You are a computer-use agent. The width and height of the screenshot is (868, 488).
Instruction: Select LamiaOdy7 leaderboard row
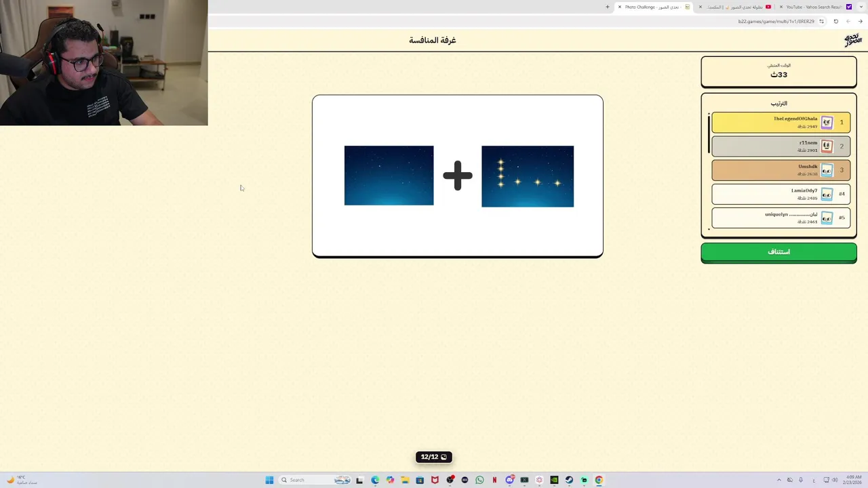(781, 195)
